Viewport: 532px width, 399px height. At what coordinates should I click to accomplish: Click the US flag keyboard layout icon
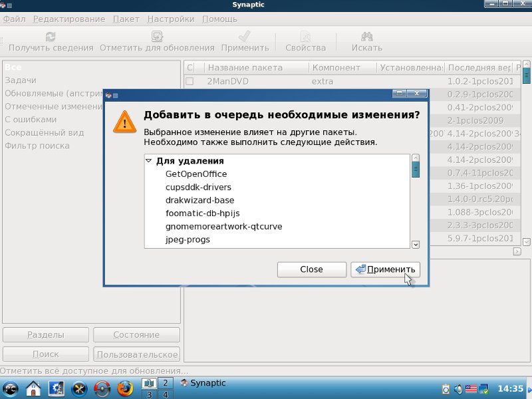point(471,388)
